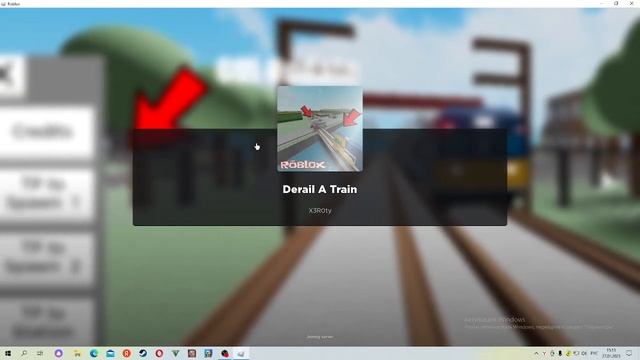Open the orange round taskbar app
Screen dimensions: 640x360
(x=127, y=353)
